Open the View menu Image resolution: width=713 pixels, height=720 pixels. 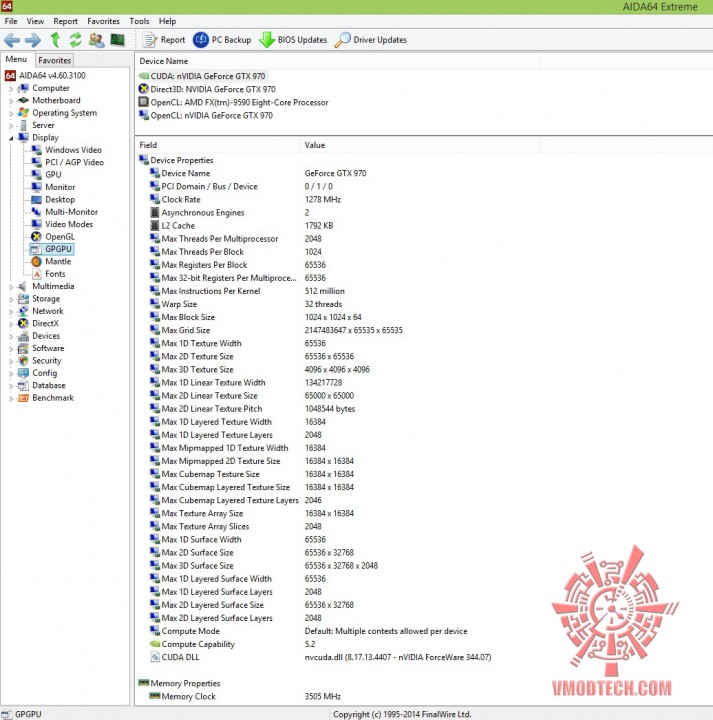[35, 21]
